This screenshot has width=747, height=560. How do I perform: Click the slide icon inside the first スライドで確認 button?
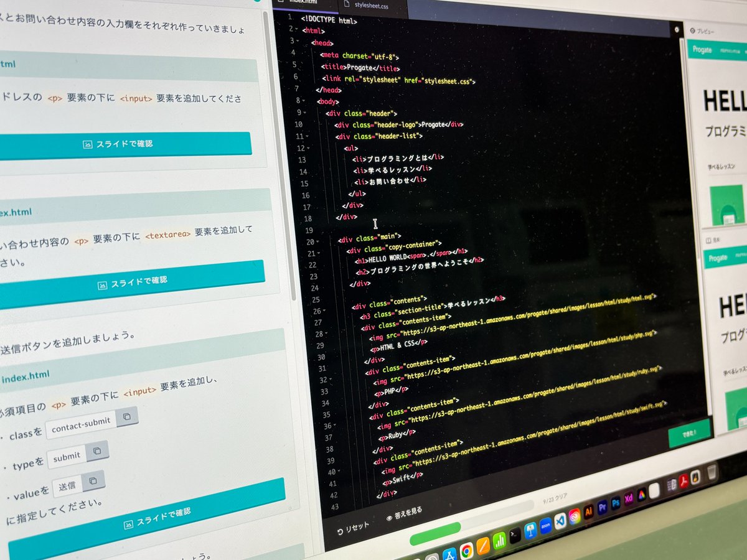point(88,144)
